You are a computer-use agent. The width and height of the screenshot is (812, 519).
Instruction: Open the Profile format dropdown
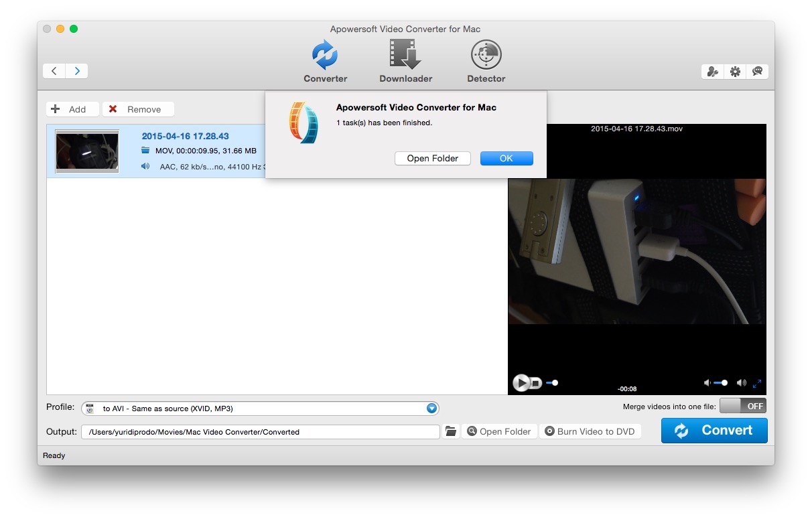point(260,409)
